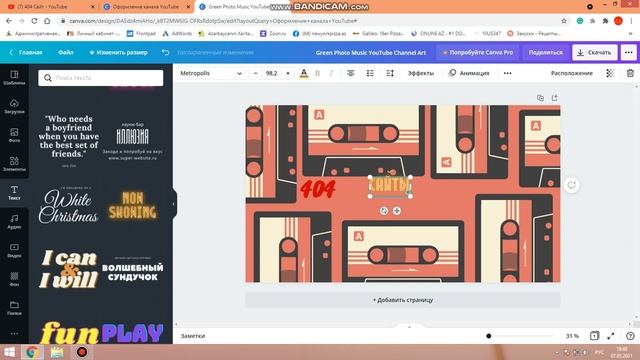Open the Metropolis font dropdown
This screenshot has width=640, height=360.
(211, 73)
